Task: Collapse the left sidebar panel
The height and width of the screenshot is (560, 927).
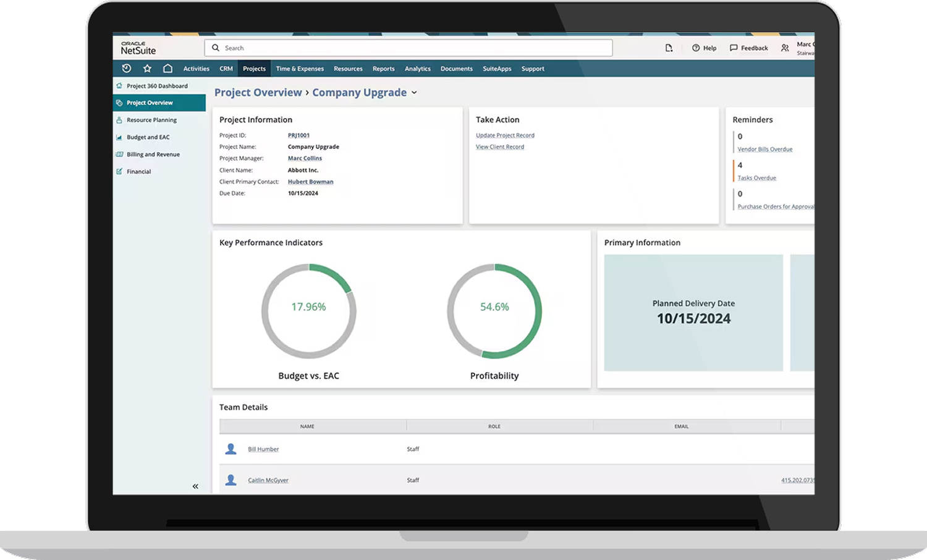Action: [195, 486]
